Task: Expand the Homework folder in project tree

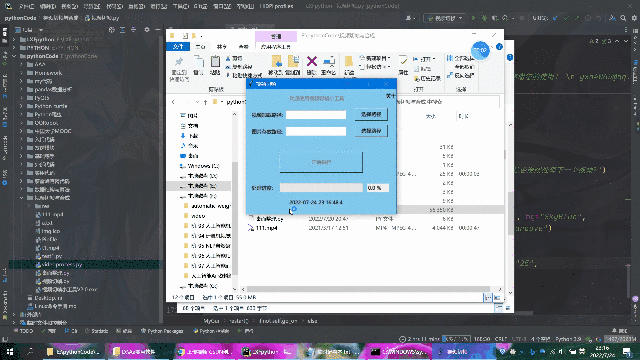Action: [x=21, y=73]
